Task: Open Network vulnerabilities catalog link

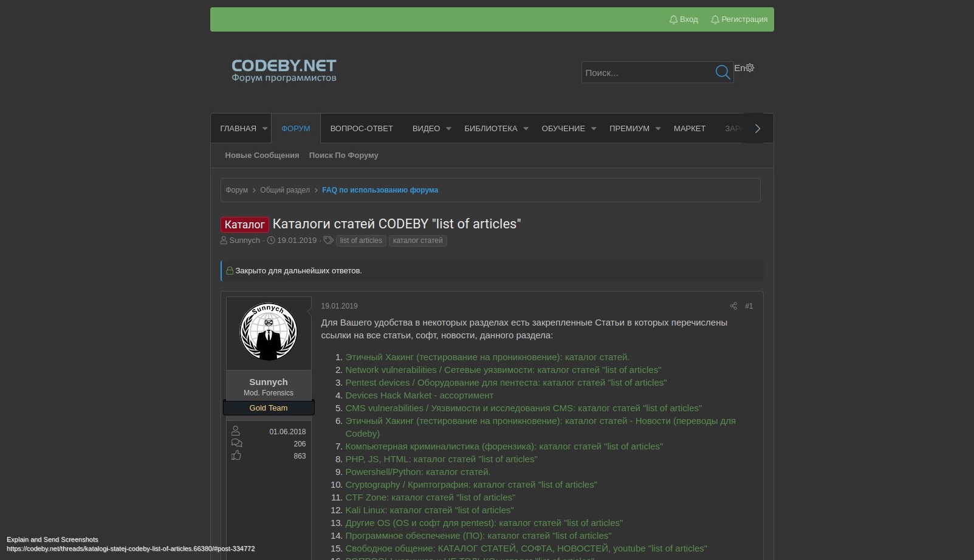Action: click(503, 370)
